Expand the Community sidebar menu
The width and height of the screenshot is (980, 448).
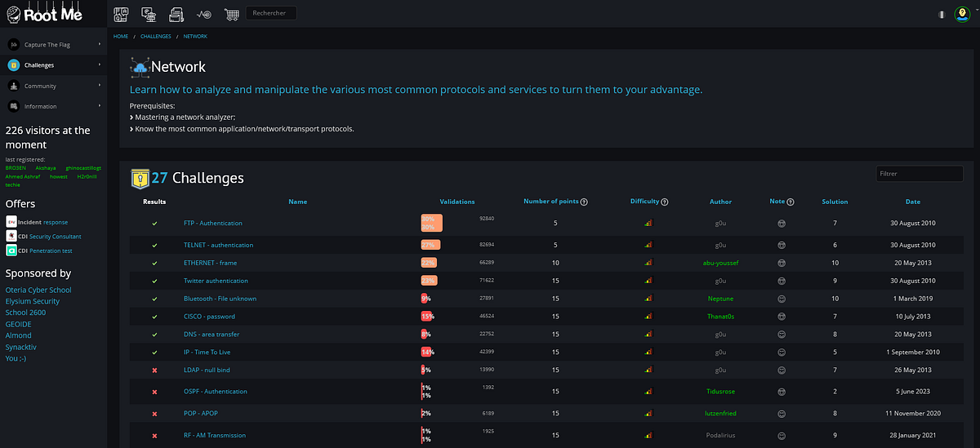[x=54, y=86]
